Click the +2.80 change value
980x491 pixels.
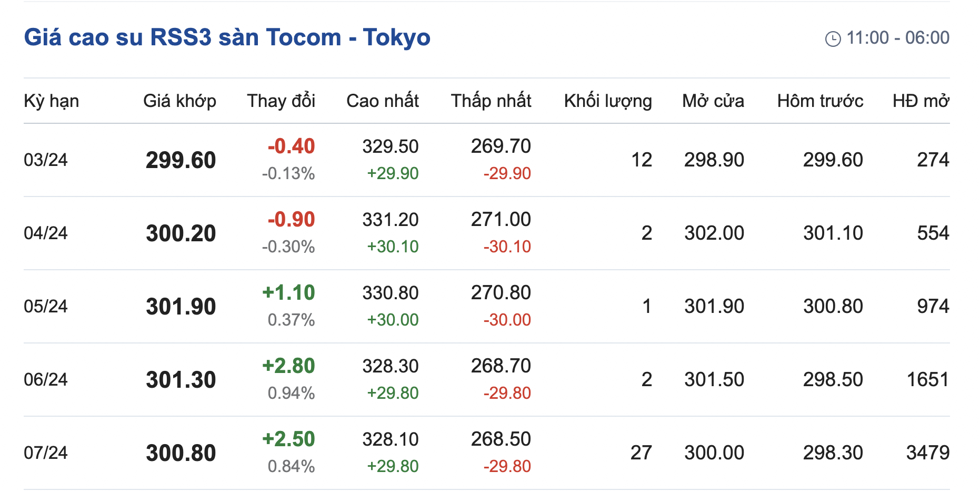288,366
